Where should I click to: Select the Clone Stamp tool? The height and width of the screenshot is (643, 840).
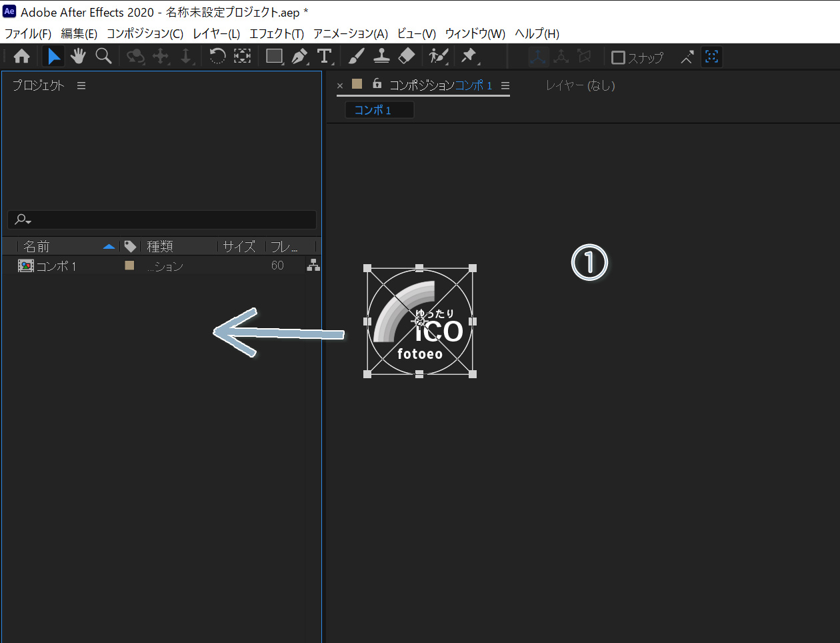(381, 57)
